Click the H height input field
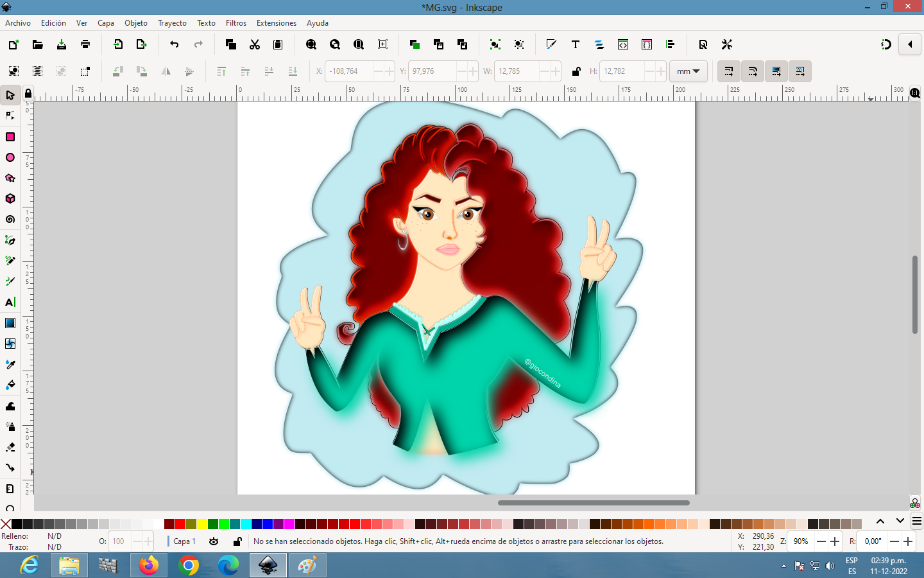 pos(622,71)
